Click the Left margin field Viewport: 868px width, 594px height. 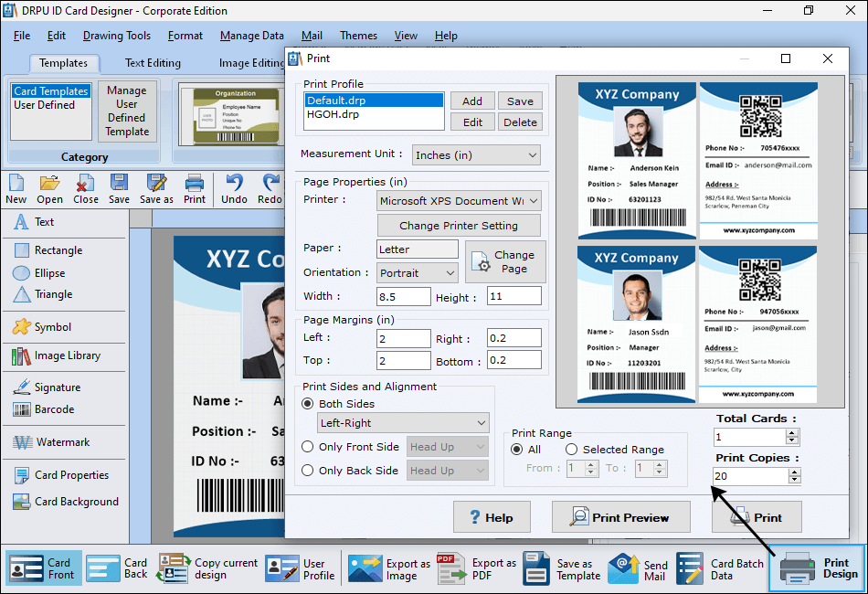(x=404, y=339)
